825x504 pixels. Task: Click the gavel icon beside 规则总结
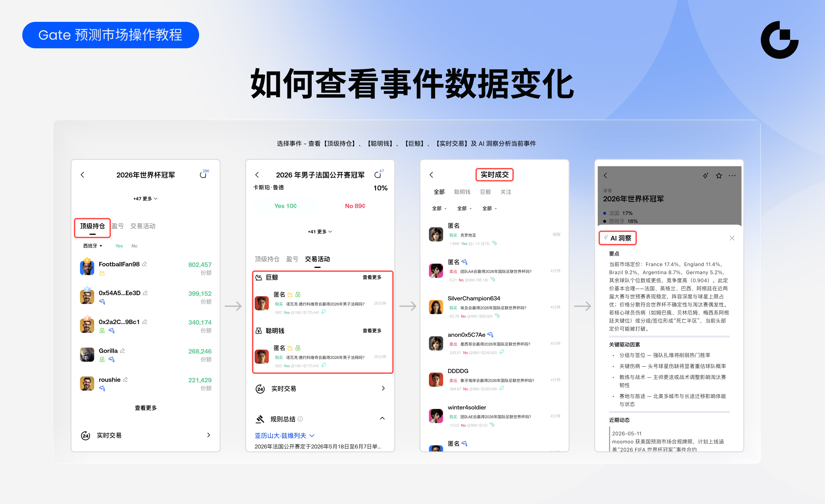[x=260, y=419]
